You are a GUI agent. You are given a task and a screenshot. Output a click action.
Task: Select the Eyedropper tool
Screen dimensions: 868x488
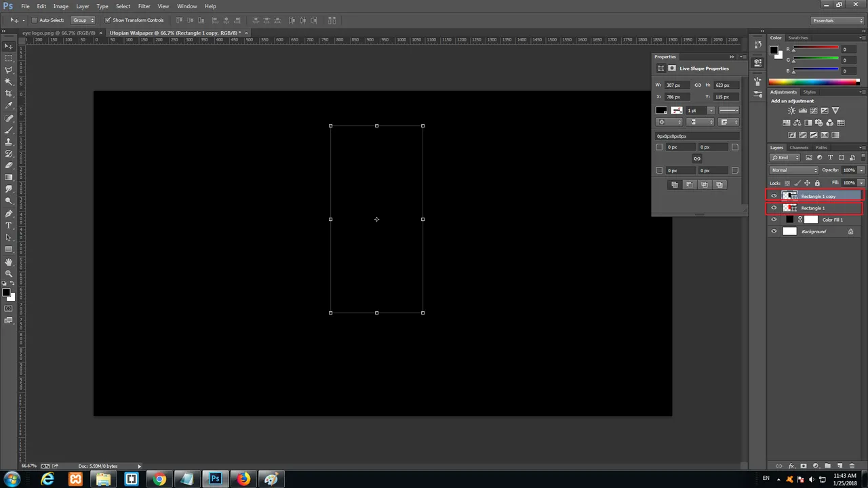pos(9,106)
